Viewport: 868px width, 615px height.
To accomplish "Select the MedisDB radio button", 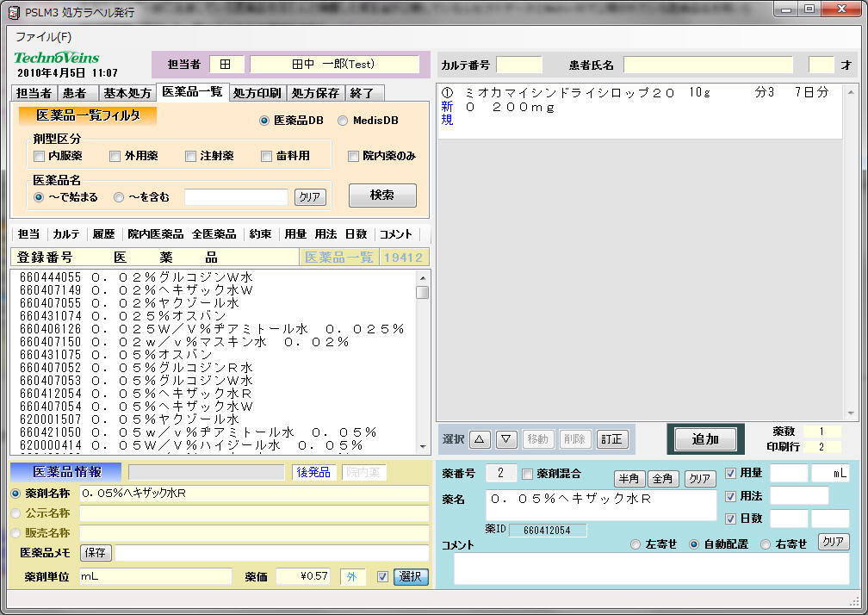I will coord(343,121).
